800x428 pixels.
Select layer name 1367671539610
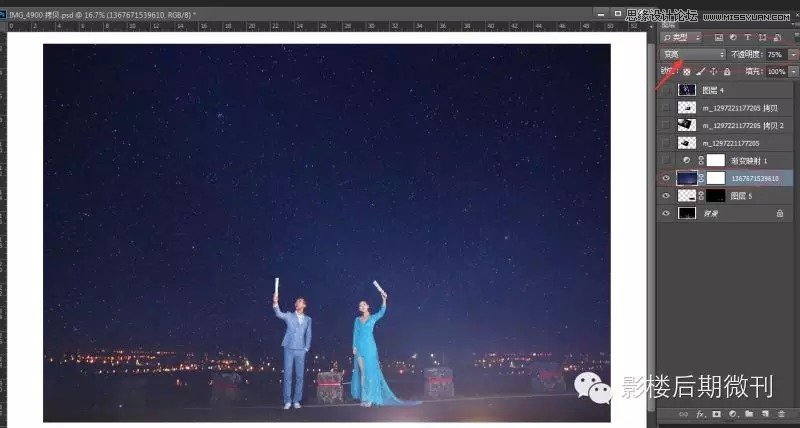tap(755, 179)
